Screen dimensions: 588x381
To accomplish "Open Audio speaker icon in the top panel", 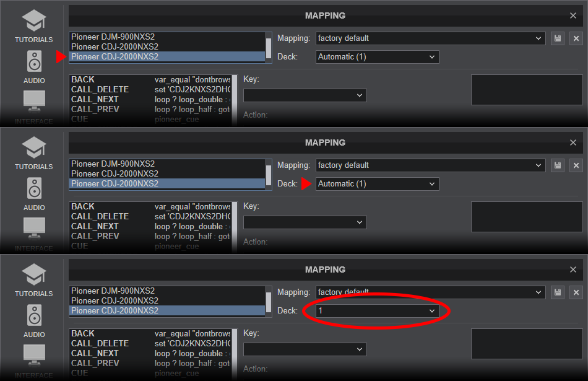I will (x=34, y=61).
